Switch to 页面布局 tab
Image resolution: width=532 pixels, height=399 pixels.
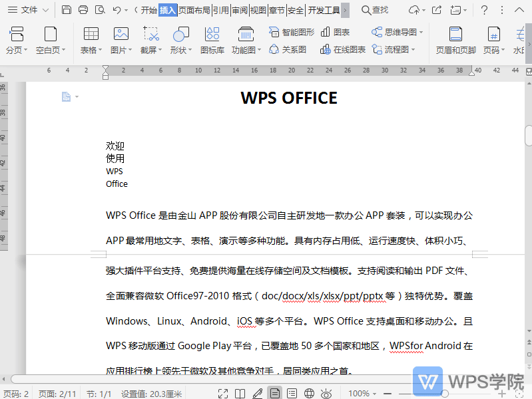coord(194,10)
